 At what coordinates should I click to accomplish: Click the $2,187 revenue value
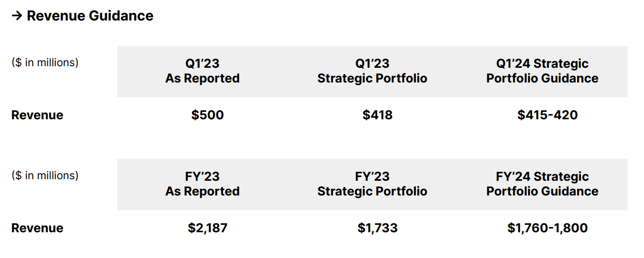pyautogui.click(x=208, y=228)
